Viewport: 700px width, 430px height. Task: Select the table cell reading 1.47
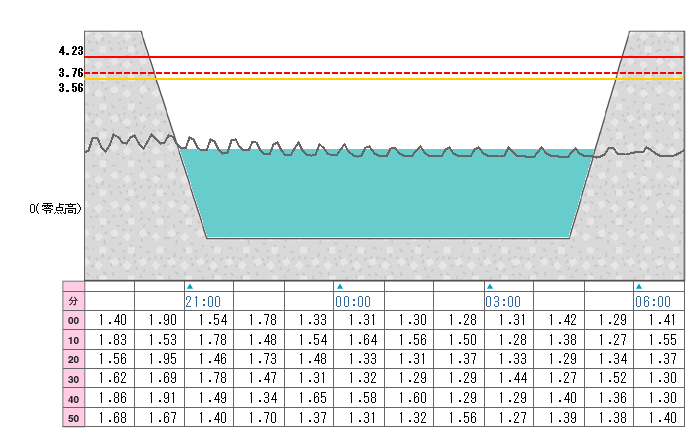(x=259, y=378)
